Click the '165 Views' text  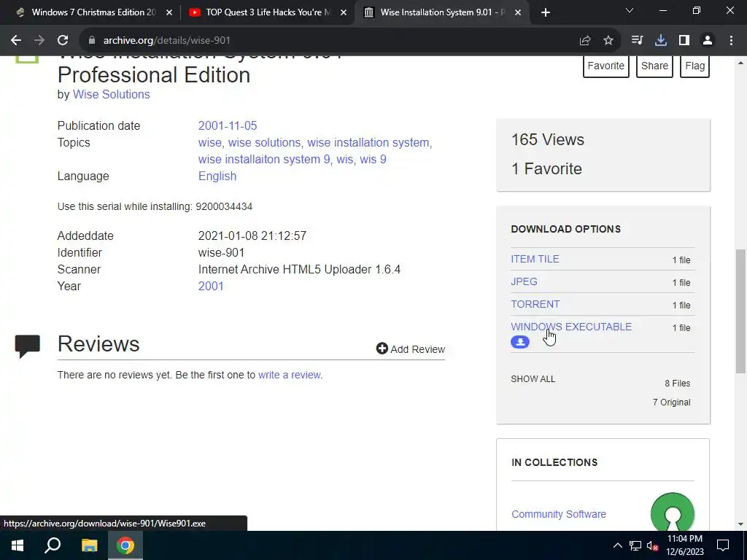547,139
